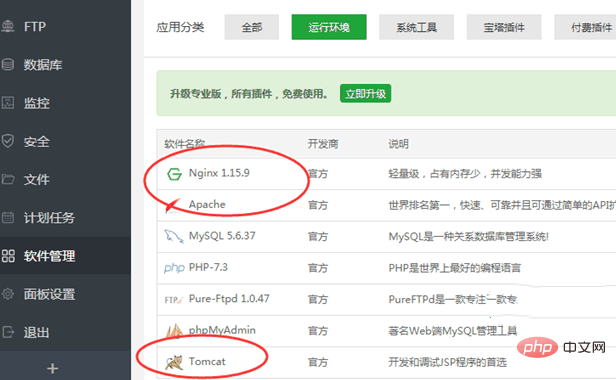Click description 著名Web端MySQL管理工具
Viewport: 616px width, 380px height.
pyautogui.click(x=453, y=330)
